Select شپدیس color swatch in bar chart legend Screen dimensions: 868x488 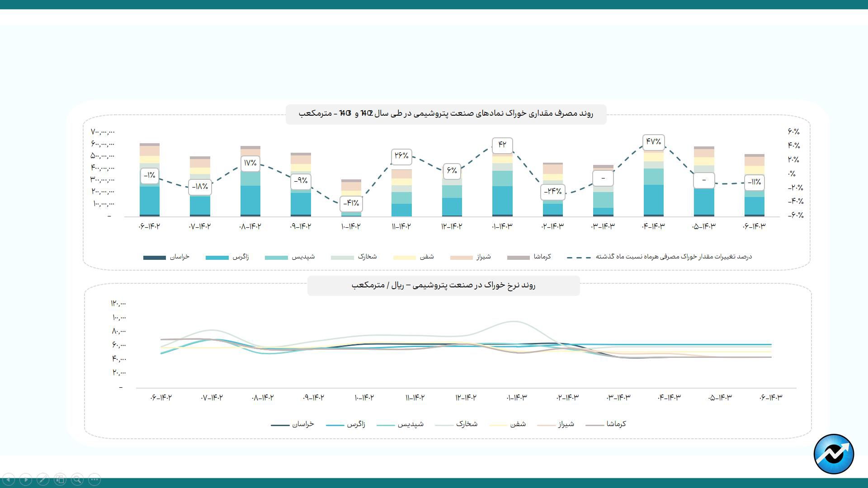(276, 258)
